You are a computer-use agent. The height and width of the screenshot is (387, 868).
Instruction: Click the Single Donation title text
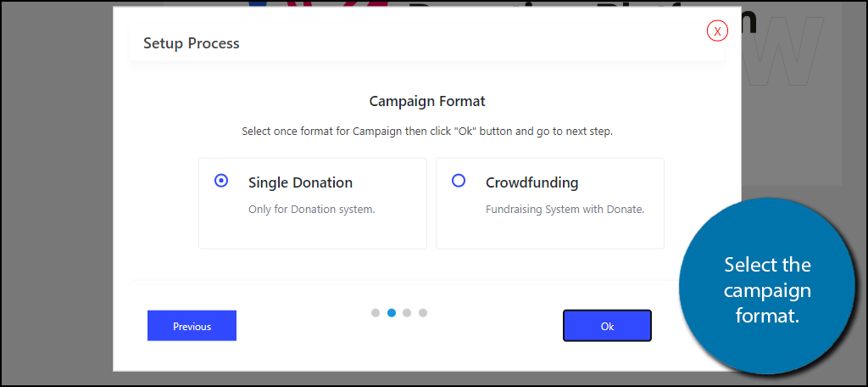click(x=300, y=182)
